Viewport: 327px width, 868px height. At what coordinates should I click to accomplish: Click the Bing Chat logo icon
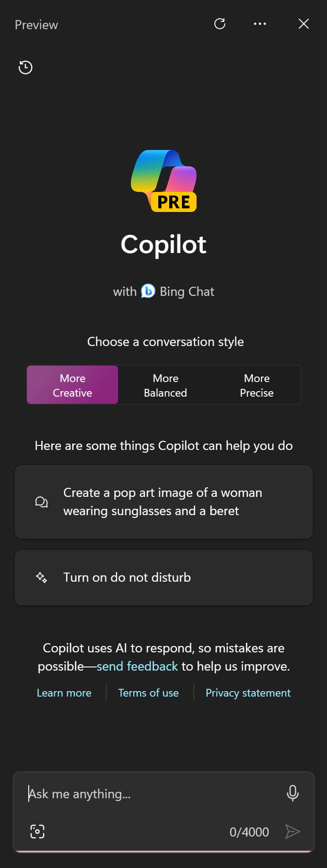click(148, 291)
